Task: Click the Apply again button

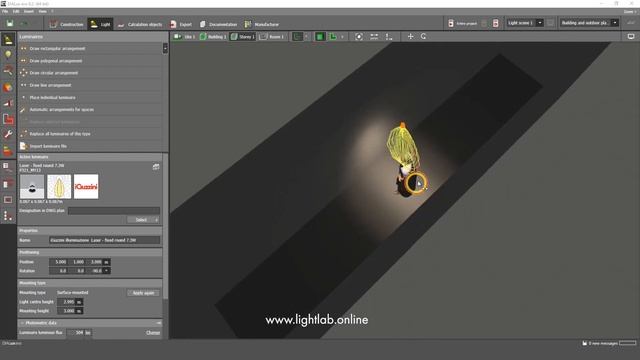Action: (x=143, y=293)
